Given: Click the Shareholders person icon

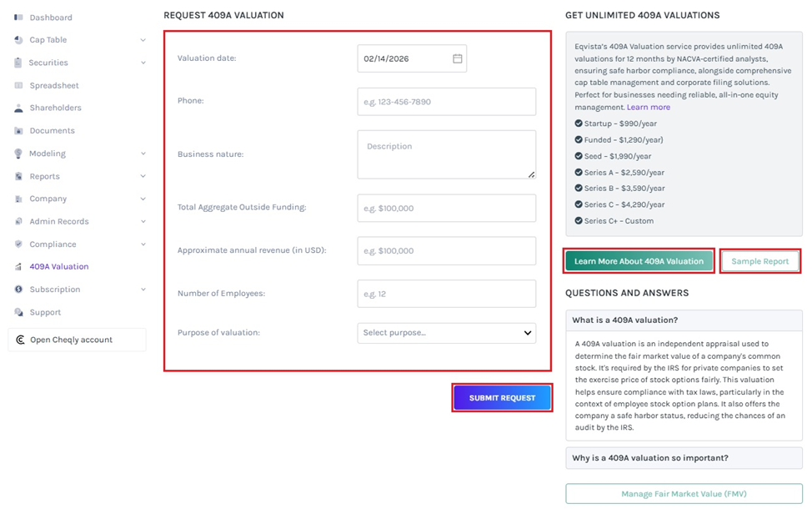Looking at the screenshot, I should point(18,108).
